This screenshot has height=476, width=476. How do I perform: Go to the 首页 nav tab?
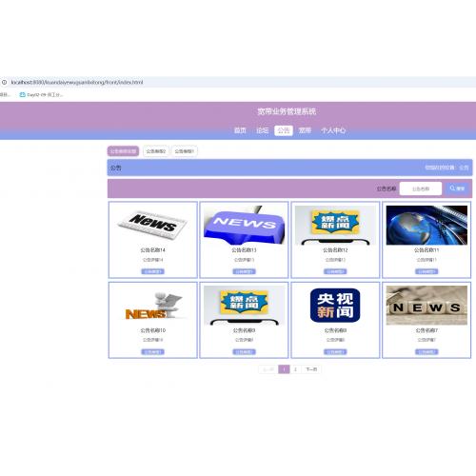click(240, 130)
